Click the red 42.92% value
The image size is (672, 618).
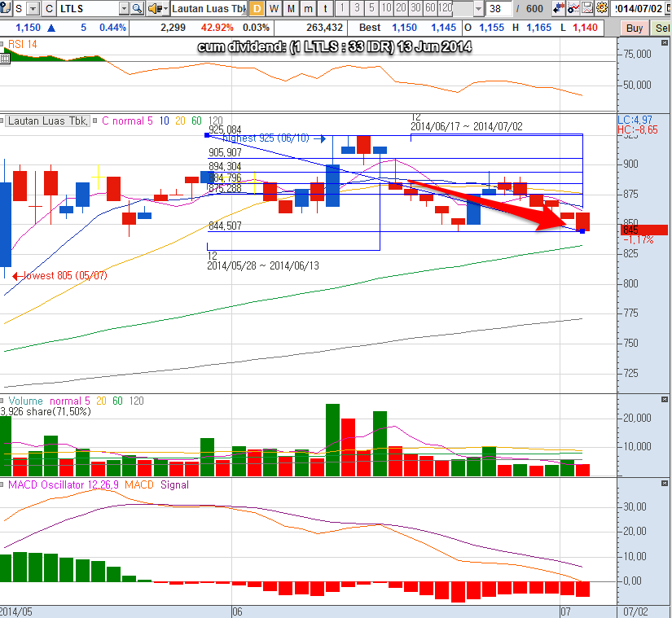(x=217, y=28)
